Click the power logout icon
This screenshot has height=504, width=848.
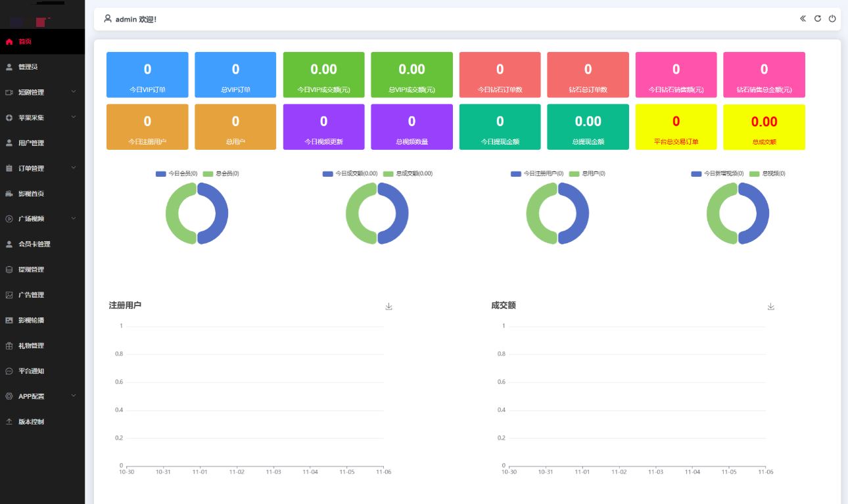(832, 18)
